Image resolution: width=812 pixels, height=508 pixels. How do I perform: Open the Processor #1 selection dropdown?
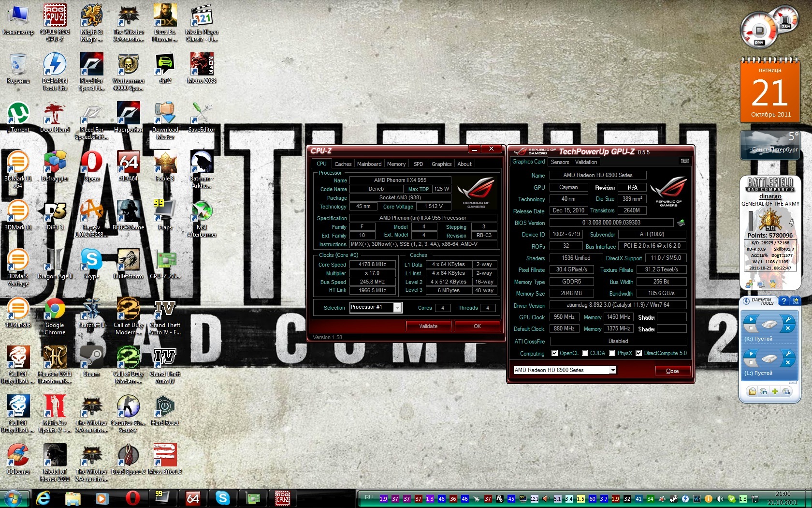point(397,308)
